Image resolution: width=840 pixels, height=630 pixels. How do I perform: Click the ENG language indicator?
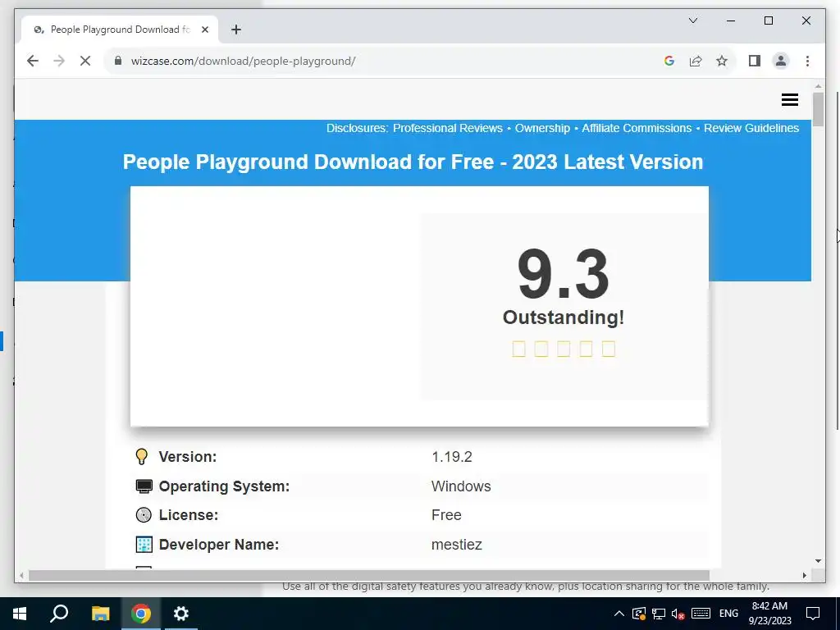728,614
